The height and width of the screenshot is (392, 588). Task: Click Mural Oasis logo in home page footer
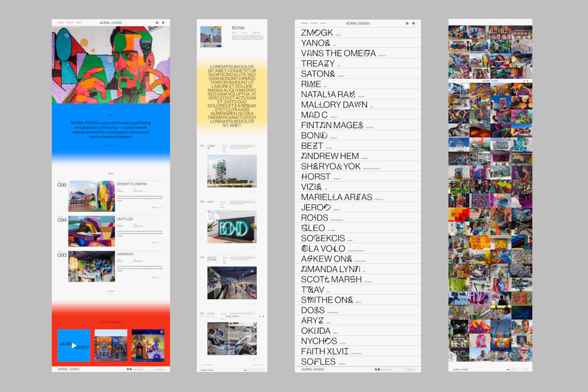pos(69,369)
